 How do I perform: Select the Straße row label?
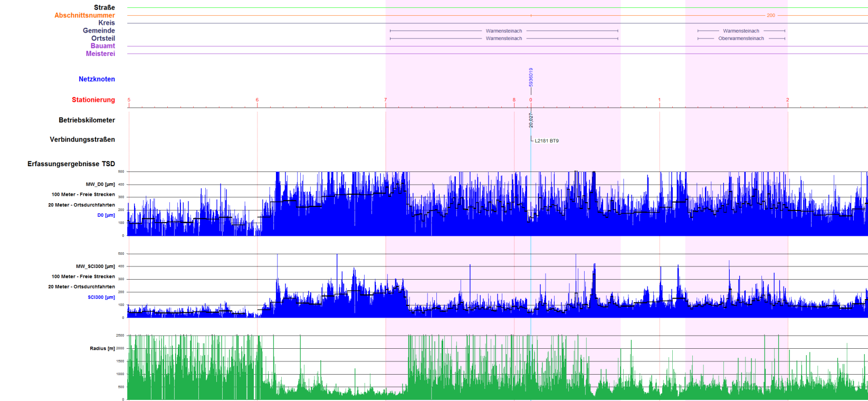(x=104, y=7)
